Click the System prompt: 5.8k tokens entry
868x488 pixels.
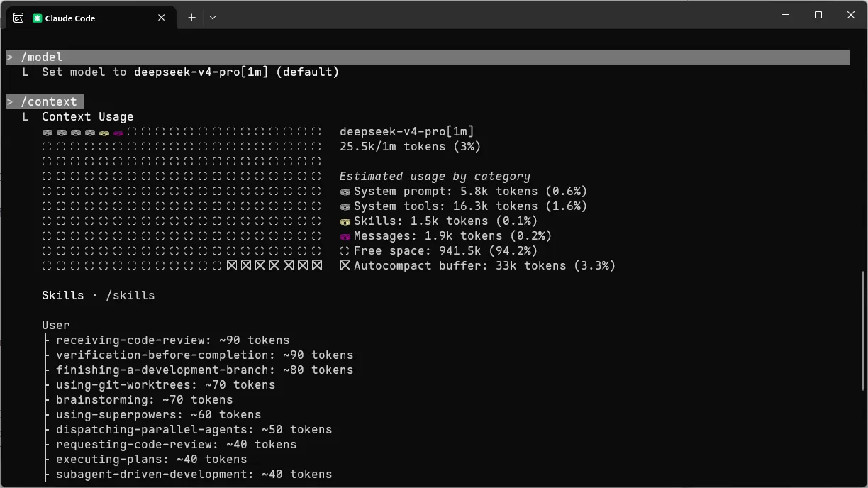click(x=464, y=192)
